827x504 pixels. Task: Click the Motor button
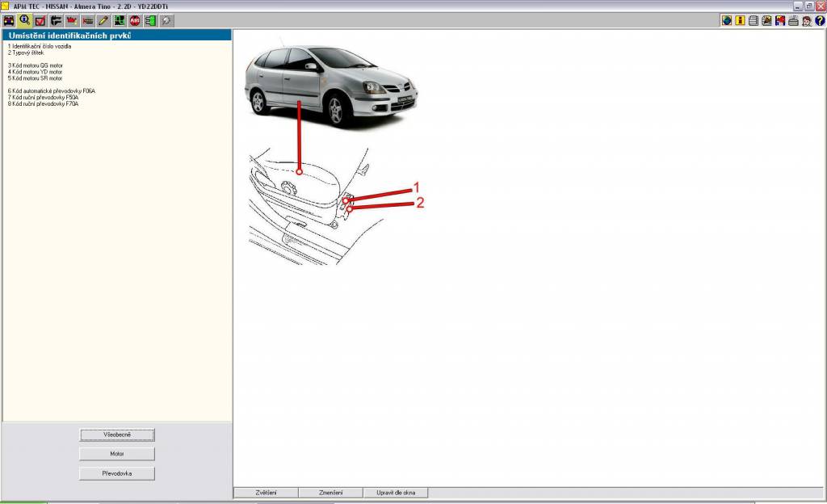coord(117,454)
